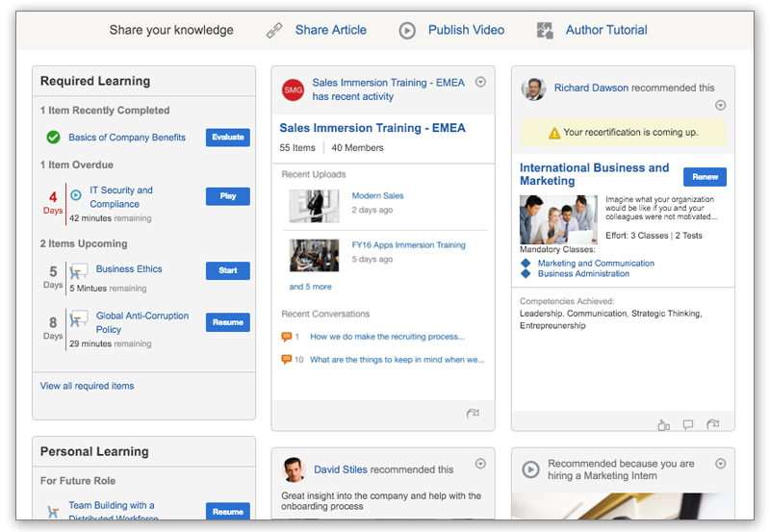770x532 pixels.
Task: Open dropdown arrow on David Stiles recommendation card
Action: click(x=480, y=464)
